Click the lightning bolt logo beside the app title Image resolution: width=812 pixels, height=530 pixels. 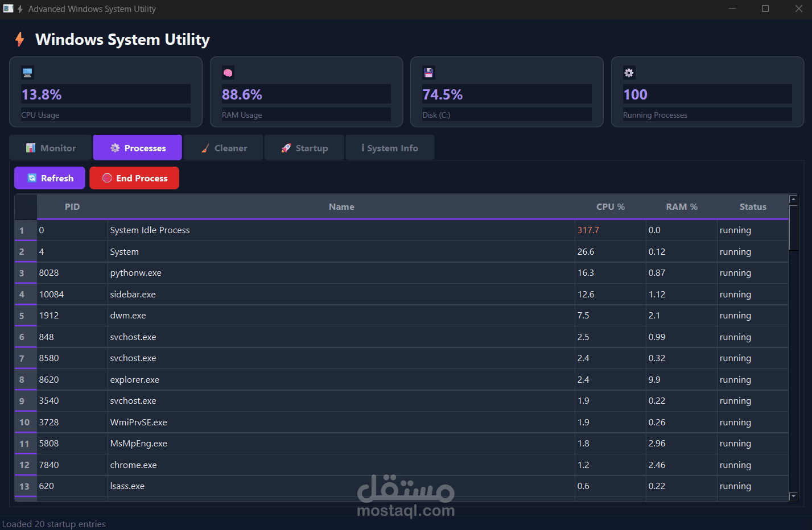[20, 39]
